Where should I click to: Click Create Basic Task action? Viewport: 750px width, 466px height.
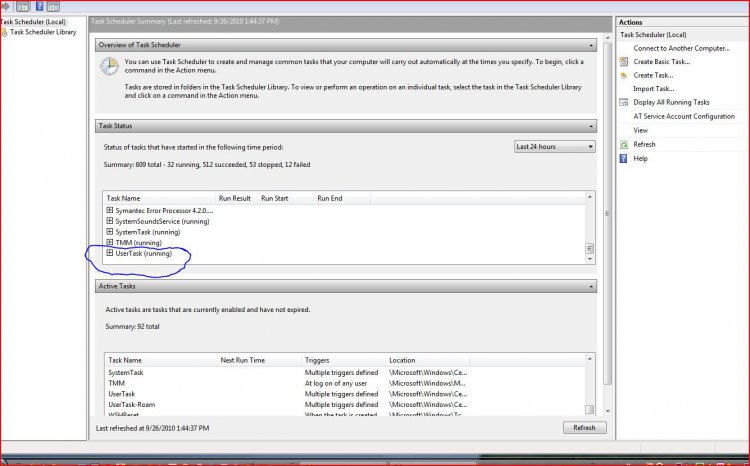[662, 62]
